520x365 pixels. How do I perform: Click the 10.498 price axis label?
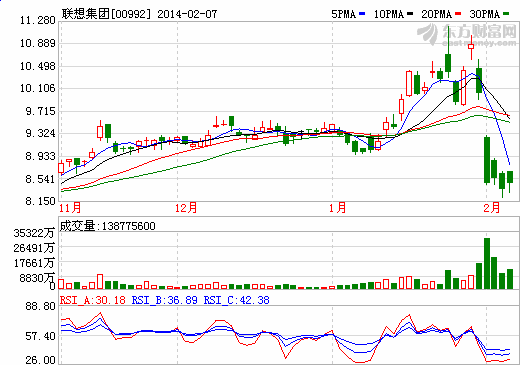click(38, 66)
